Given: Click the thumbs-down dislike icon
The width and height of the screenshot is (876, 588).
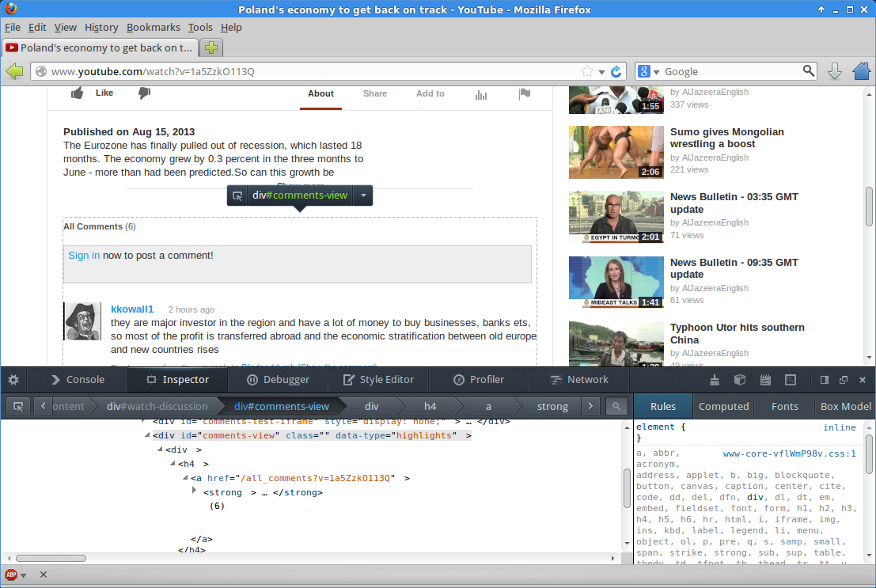Looking at the screenshot, I should pyautogui.click(x=144, y=93).
